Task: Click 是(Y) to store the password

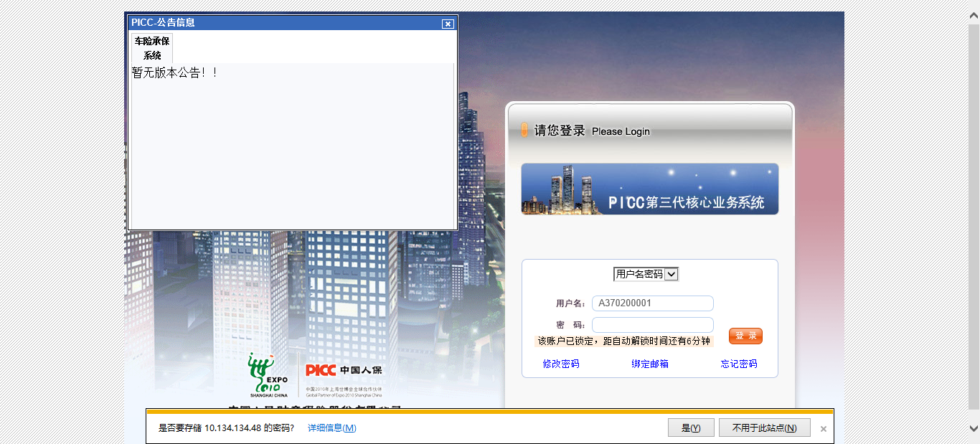Action: click(691, 428)
